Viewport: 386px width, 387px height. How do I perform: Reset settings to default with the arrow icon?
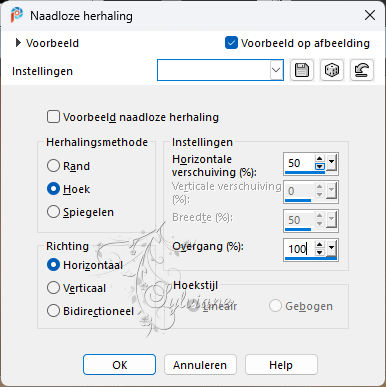pos(362,70)
